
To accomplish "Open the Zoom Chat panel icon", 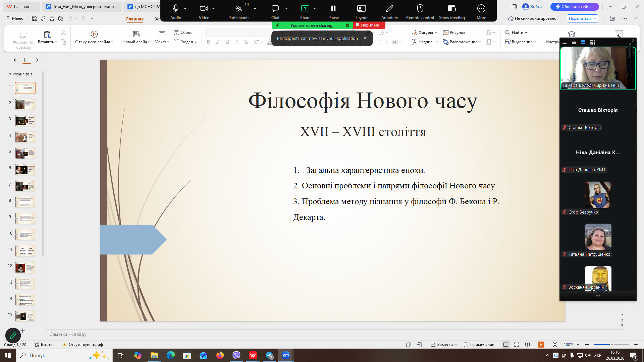I will click(275, 9).
